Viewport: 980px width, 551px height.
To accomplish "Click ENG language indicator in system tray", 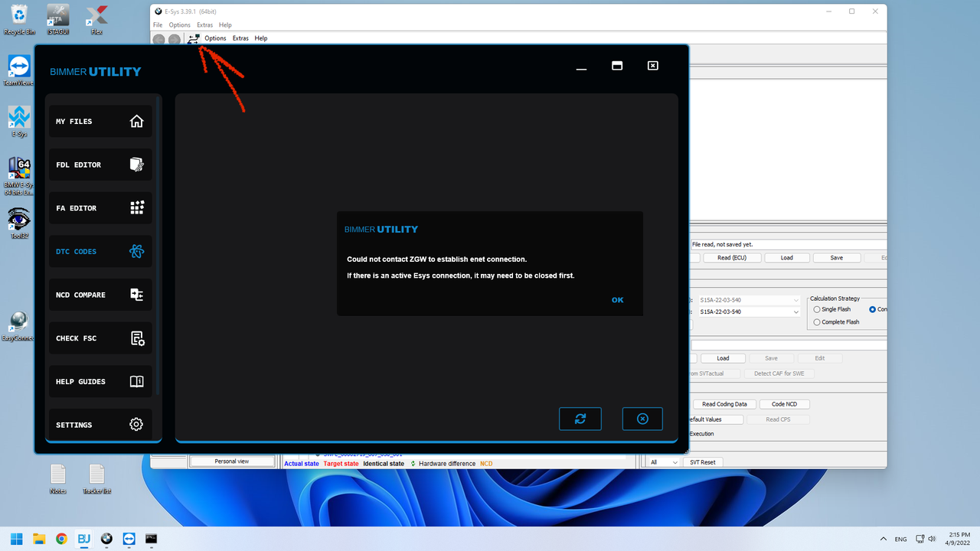I will [901, 539].
